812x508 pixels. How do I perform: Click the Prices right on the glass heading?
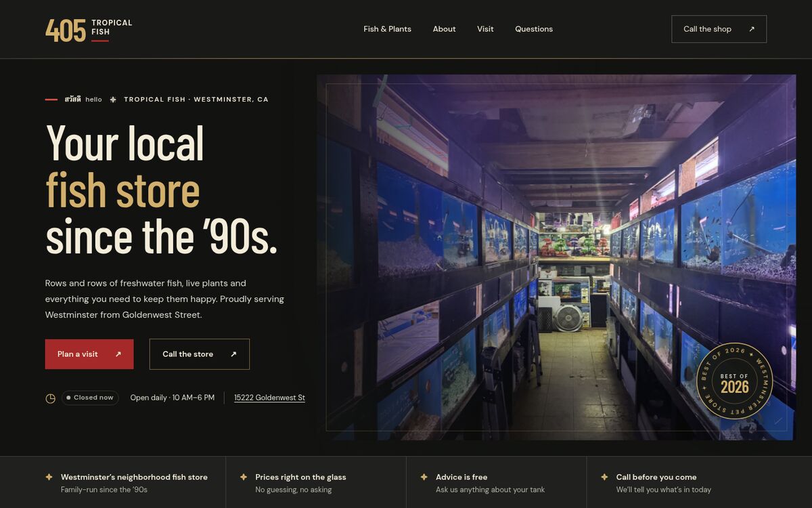coord(300,477)
